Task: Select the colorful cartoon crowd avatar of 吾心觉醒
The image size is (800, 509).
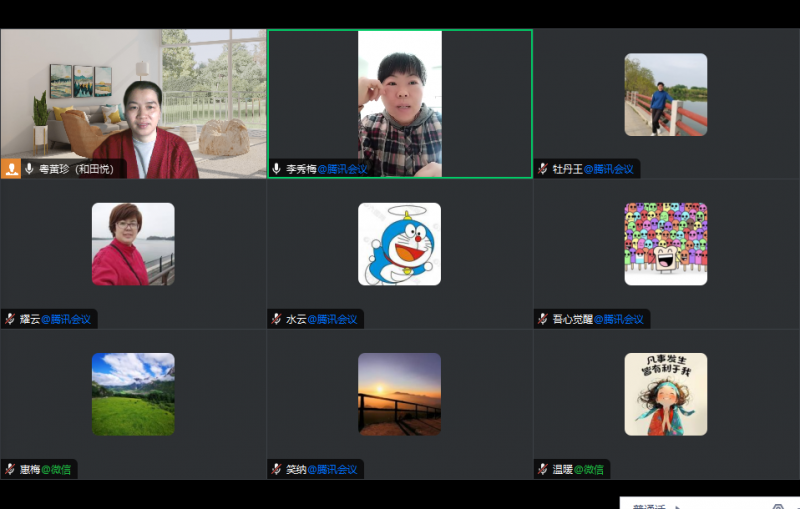Action: [x=666, y=244]
